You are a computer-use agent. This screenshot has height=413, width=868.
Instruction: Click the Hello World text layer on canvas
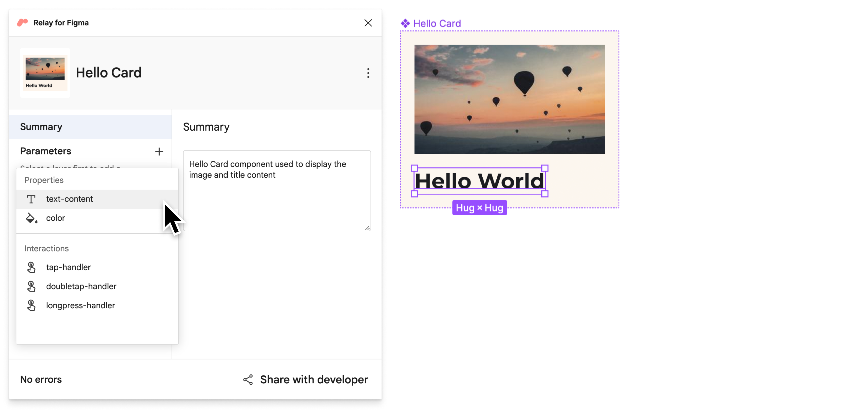pyautogui.click(x=479, y=180)
